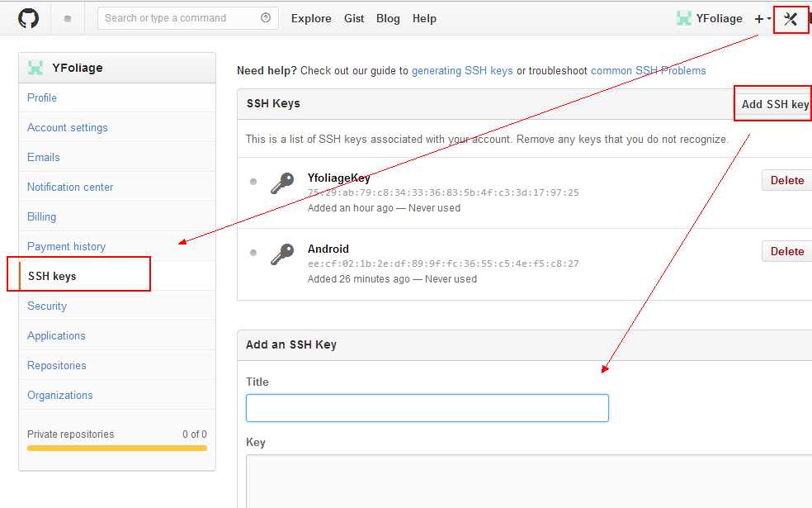Viewport: 812px width, 508px height.
Task: Select SSH keys in the sidebar
Action: [117, 276]
